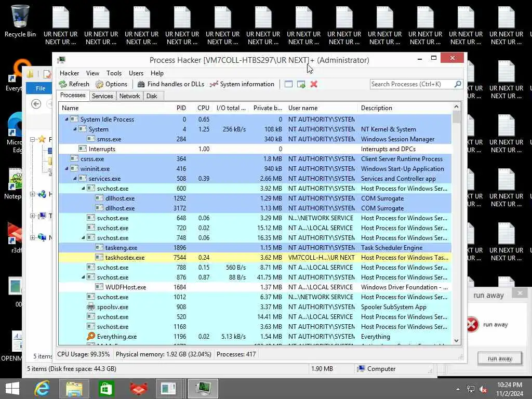Screen dimensions: 532x399
Task: Sort by the PID column header
Action: (x=181, y=108)
